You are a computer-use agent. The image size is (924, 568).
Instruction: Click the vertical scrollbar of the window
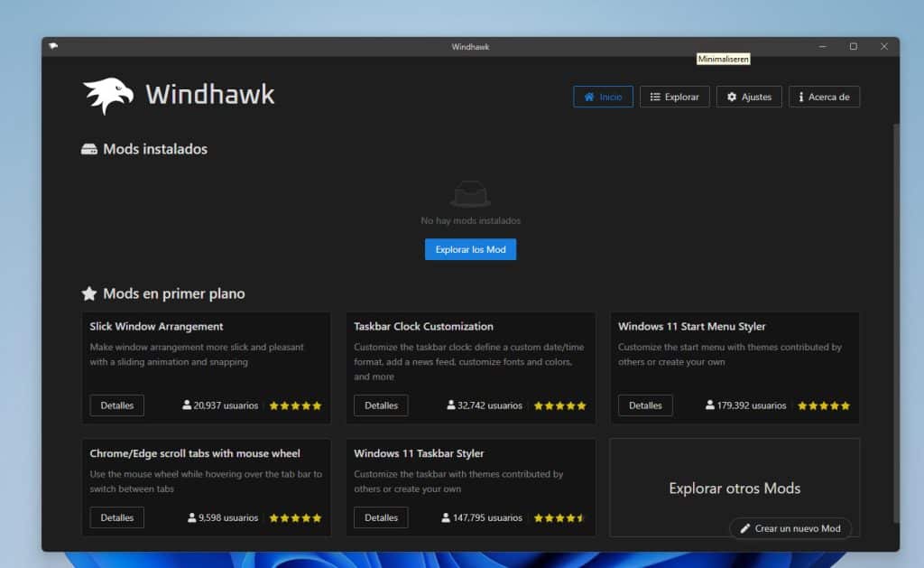[896, 322]
